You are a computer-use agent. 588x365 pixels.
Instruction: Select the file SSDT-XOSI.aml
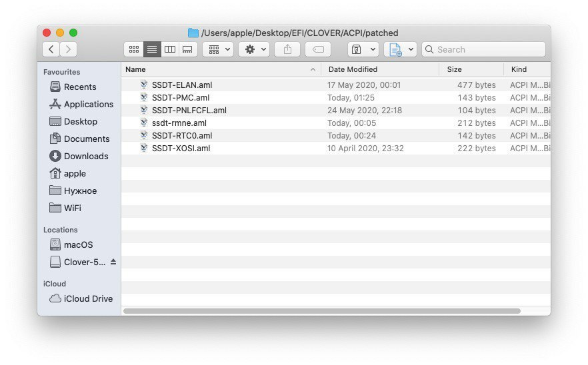(x=181, y=149)
